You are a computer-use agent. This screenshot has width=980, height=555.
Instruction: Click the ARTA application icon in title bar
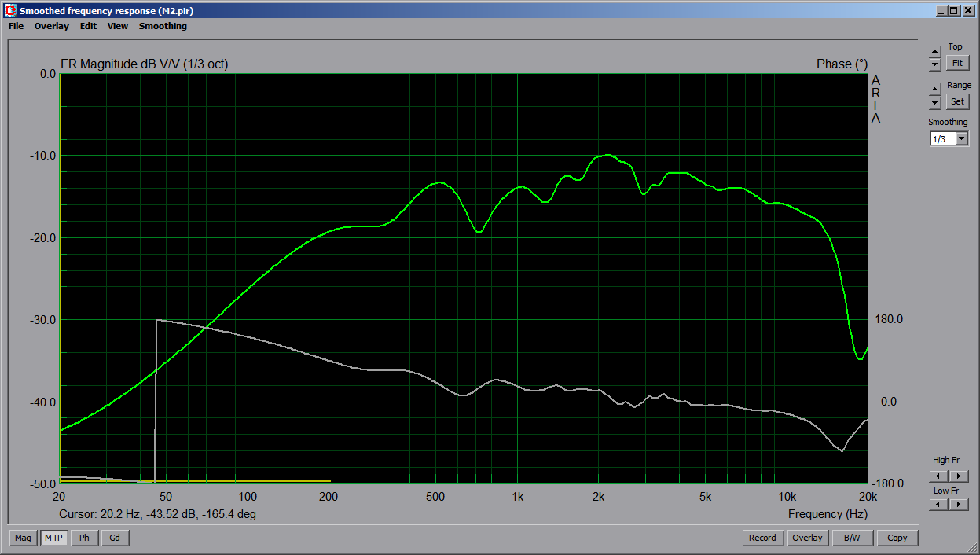(10, 11)
